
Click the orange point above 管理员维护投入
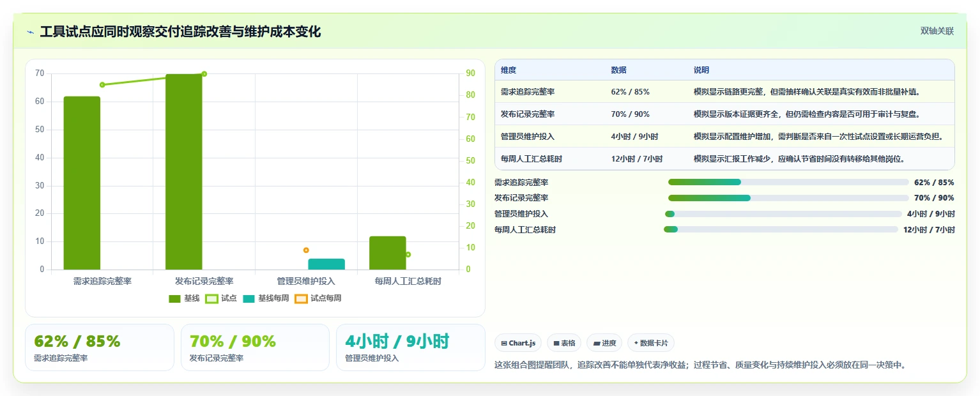306,250
